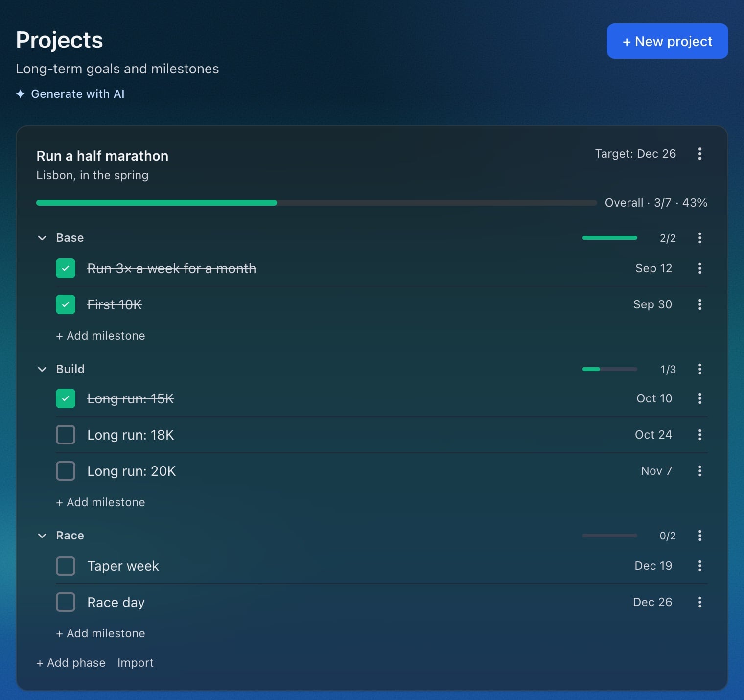744x700 pixels.
Task: Add a milestone to the Race phase
Action: (100, 633)
